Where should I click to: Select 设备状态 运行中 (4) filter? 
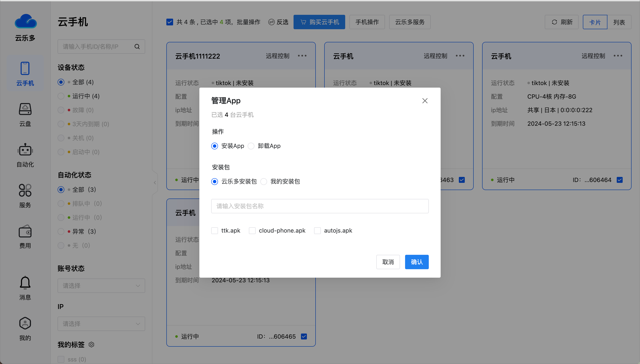click(x=61, y=96)
